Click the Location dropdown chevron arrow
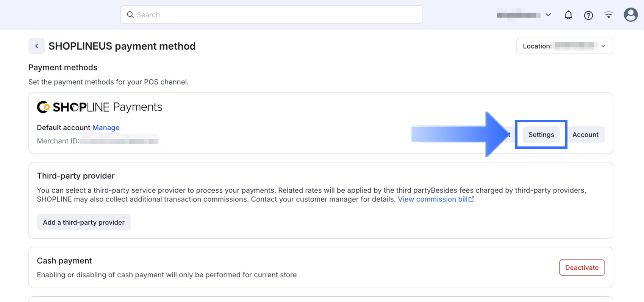Viewport: 644px width, 302px height. click(x=603, y=46)
